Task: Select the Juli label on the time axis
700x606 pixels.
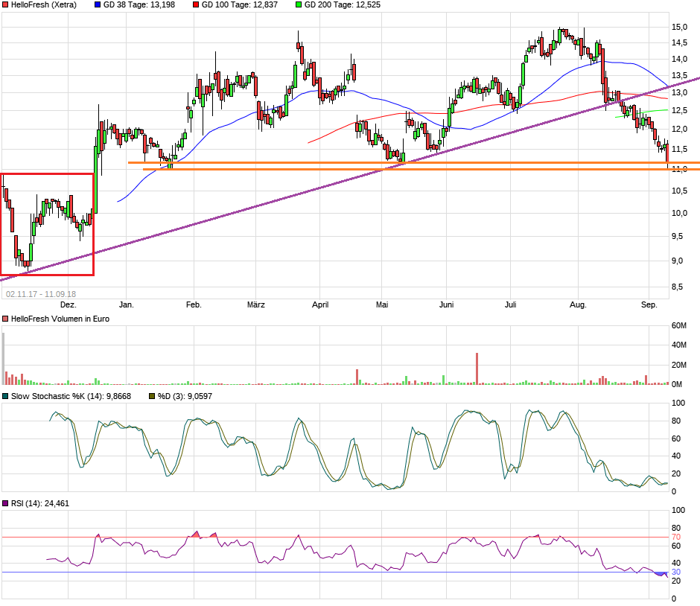Action: (x=511, y=304)
